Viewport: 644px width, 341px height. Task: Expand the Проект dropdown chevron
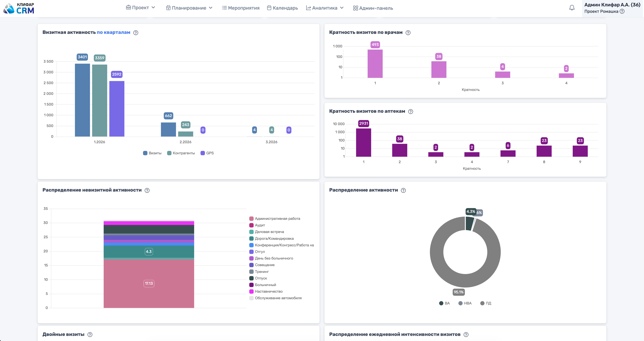pyautogui.click(x=153, y=8)
